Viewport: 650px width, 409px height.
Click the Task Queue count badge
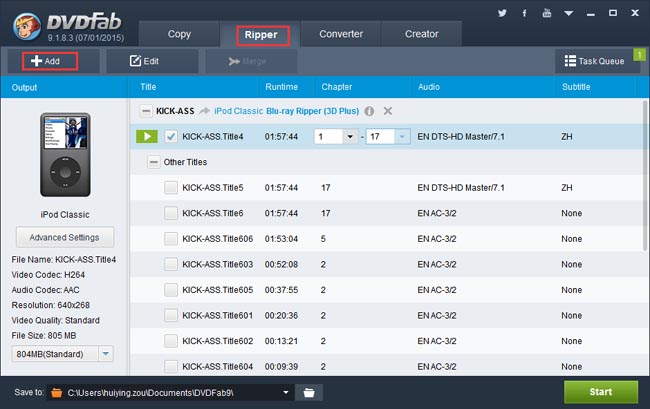coord(639,55)
